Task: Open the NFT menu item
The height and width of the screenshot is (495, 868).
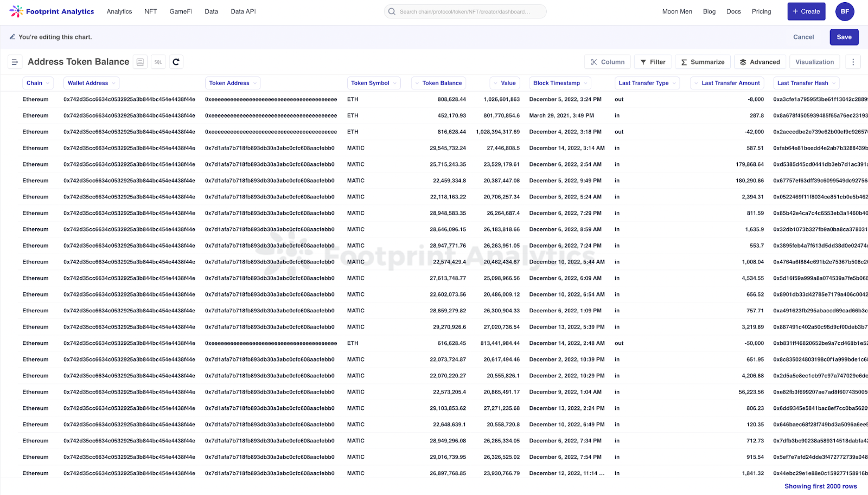Action: coord(150,11)
